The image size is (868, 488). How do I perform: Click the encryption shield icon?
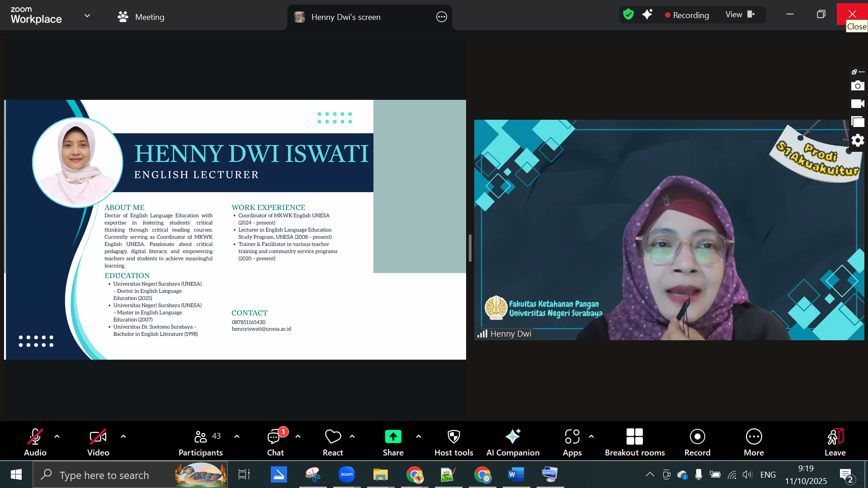[628, 14]
